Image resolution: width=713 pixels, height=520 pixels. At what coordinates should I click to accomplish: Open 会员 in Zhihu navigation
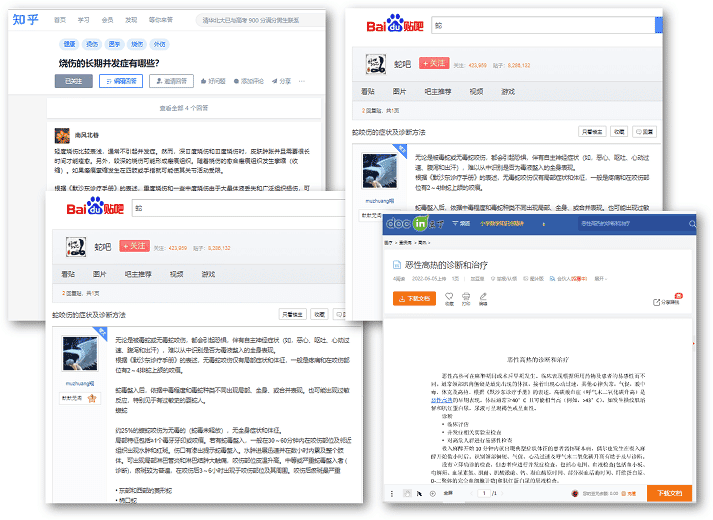click(107, 20)
